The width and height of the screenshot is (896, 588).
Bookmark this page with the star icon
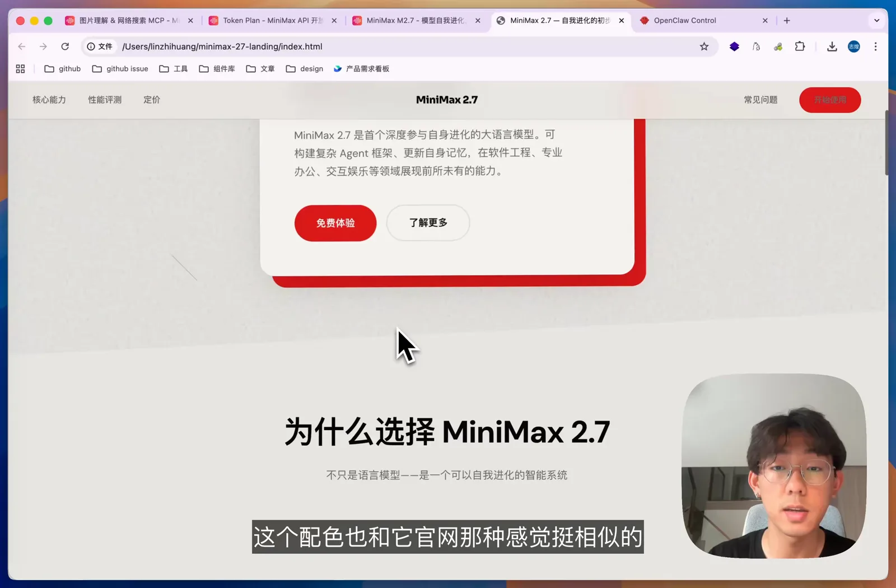click(704, 46)
